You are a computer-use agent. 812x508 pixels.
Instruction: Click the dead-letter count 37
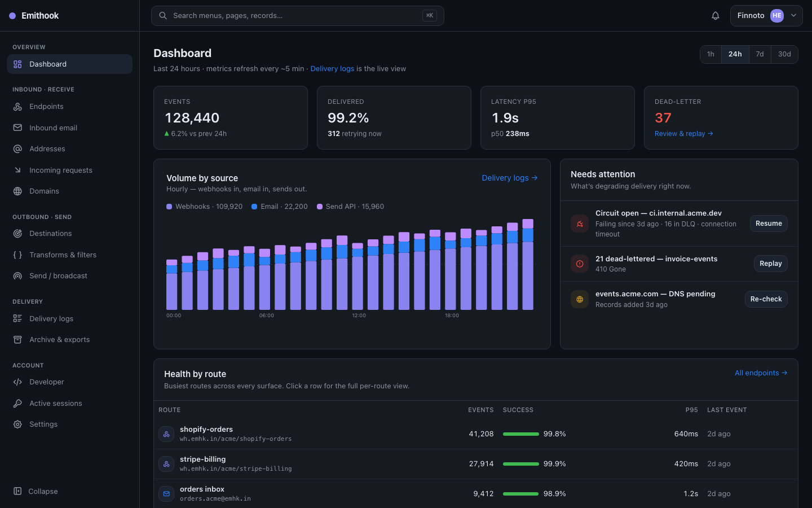coord(663,118)
